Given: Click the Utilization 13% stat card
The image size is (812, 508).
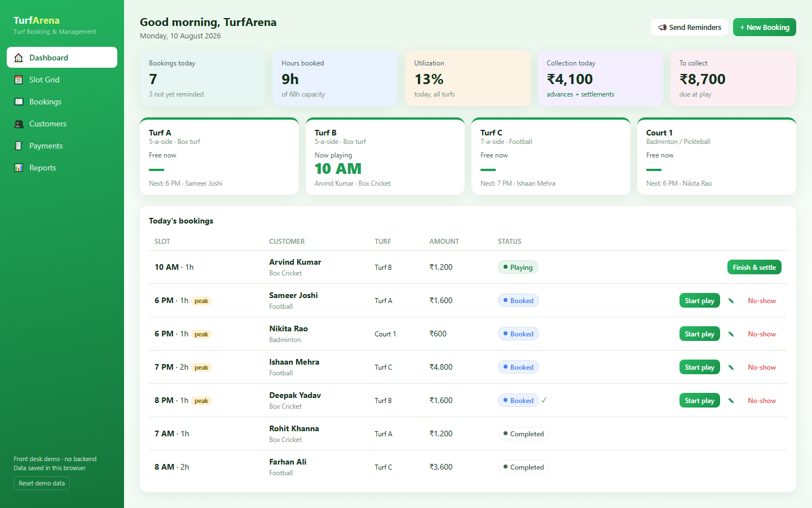Looking at the screenshot, I should (468, 78).
